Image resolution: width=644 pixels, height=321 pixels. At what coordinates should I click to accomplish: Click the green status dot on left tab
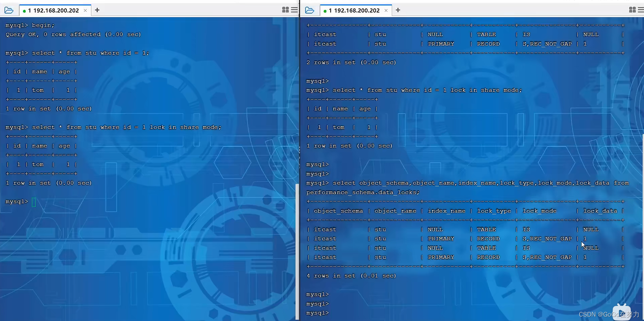click(24, 11)
